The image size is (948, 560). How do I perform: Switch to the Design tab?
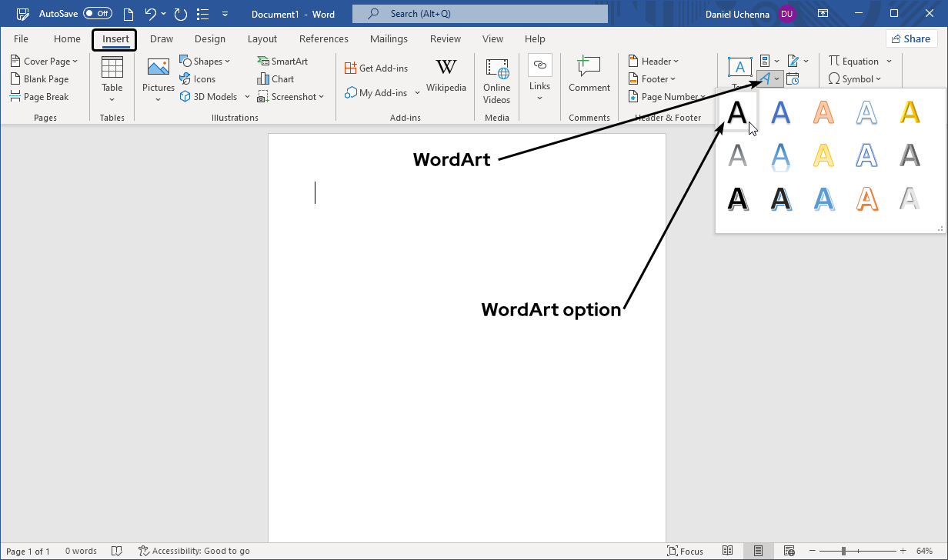[x=210, y=39]
